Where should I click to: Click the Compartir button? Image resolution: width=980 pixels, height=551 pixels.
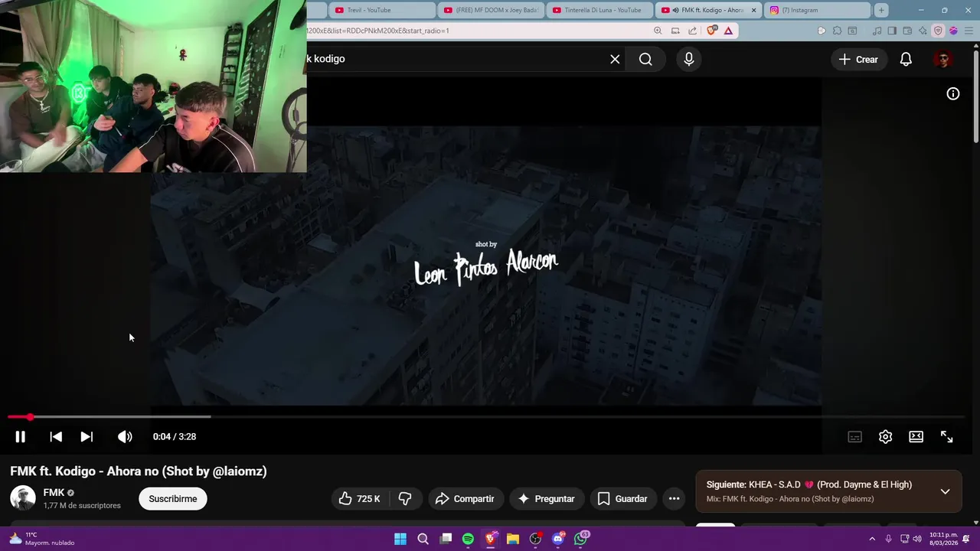pyautogui.click(x=465, y=499)
